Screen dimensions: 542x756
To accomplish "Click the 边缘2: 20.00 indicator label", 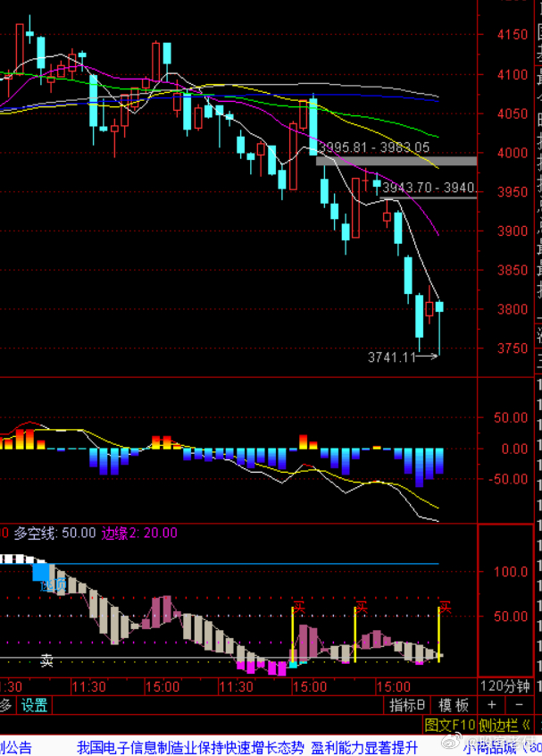I will pyautogui.click(x=139, y=533).
